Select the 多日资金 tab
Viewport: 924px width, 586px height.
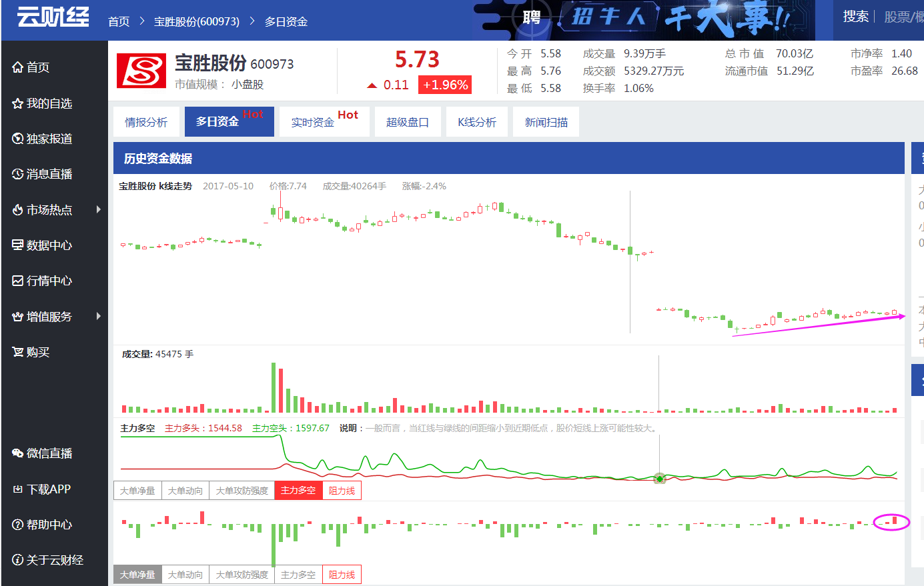tap(229, 122)
